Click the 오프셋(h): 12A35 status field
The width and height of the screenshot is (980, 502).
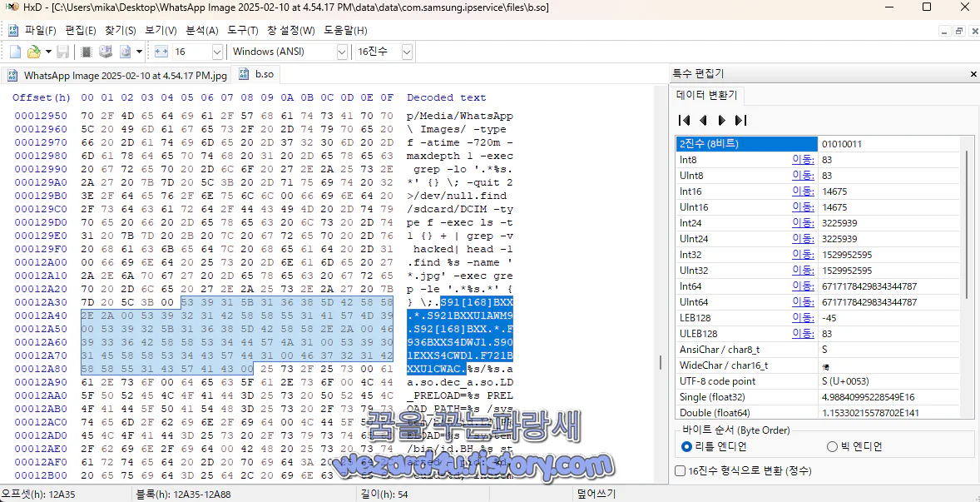[37, 494]
